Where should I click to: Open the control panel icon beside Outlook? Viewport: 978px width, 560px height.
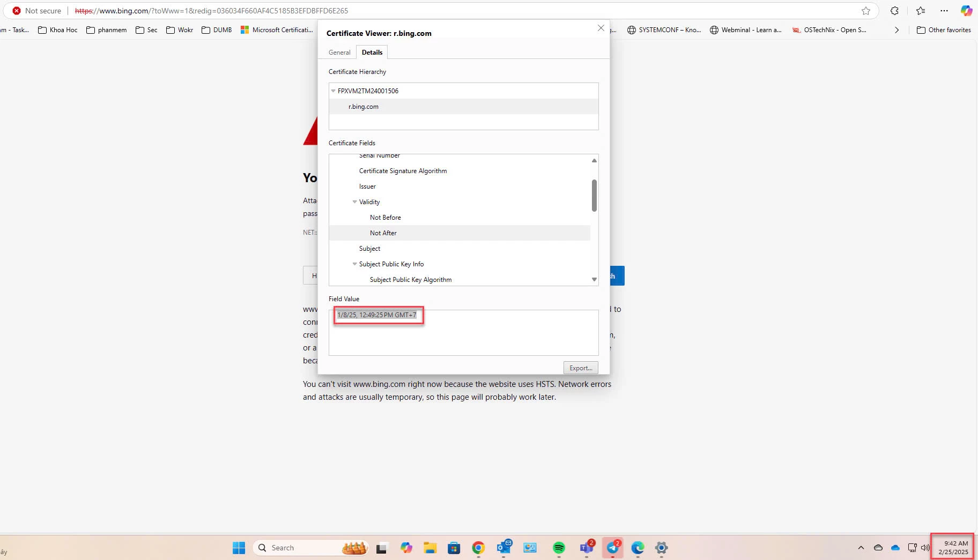[530, 548]
